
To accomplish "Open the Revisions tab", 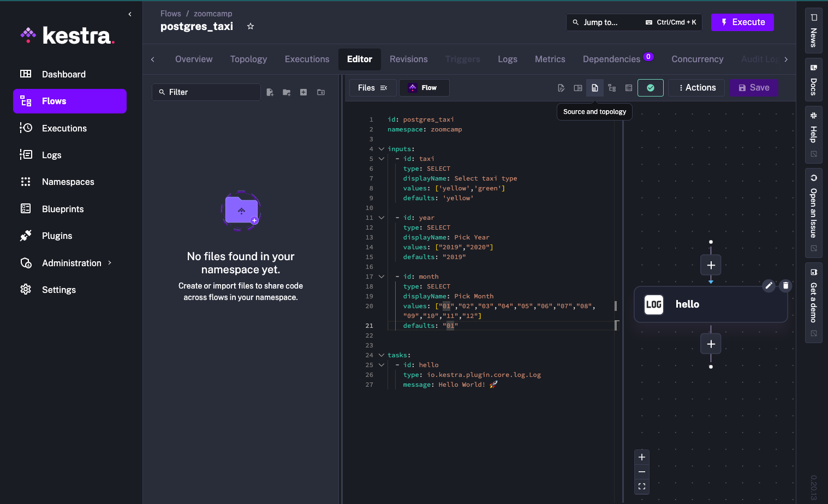I will (408, 59).
